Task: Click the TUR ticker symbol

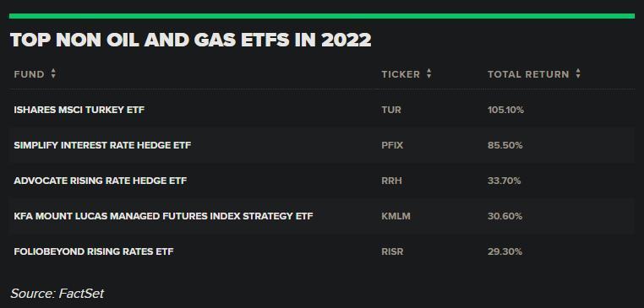Action: [391, 110]
